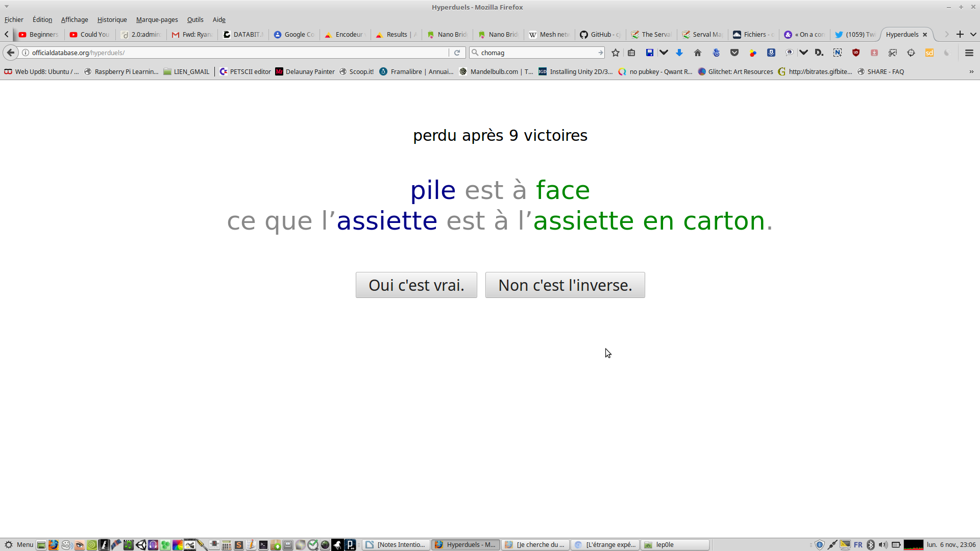Viewport: 980px width, 551px height.
Task: Click the taskbar volume speaker icon
Action: coord(883,544)
